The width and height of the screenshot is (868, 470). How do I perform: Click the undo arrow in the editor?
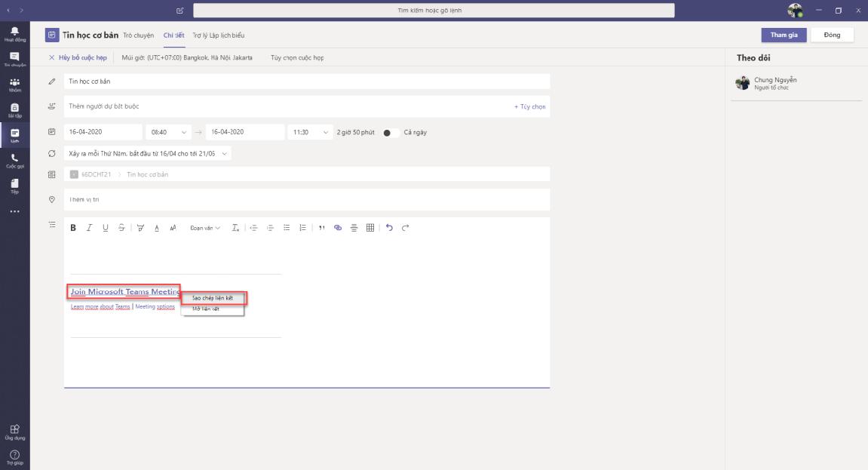[x=389, y=227]
